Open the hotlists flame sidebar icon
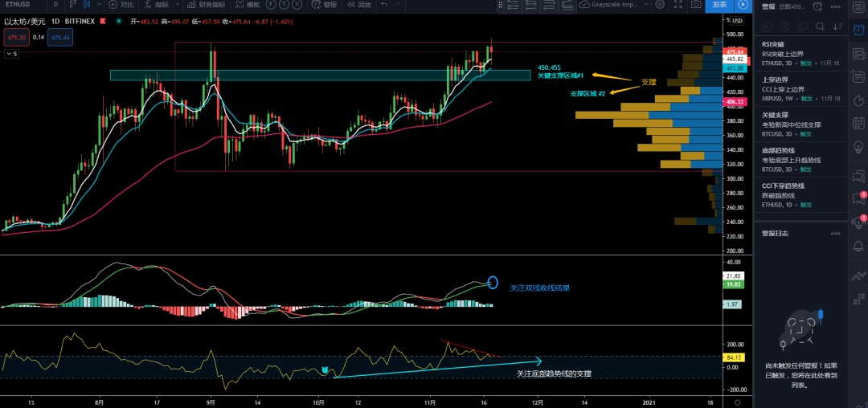This screenshot has height=408, width=868. point(858,100)
